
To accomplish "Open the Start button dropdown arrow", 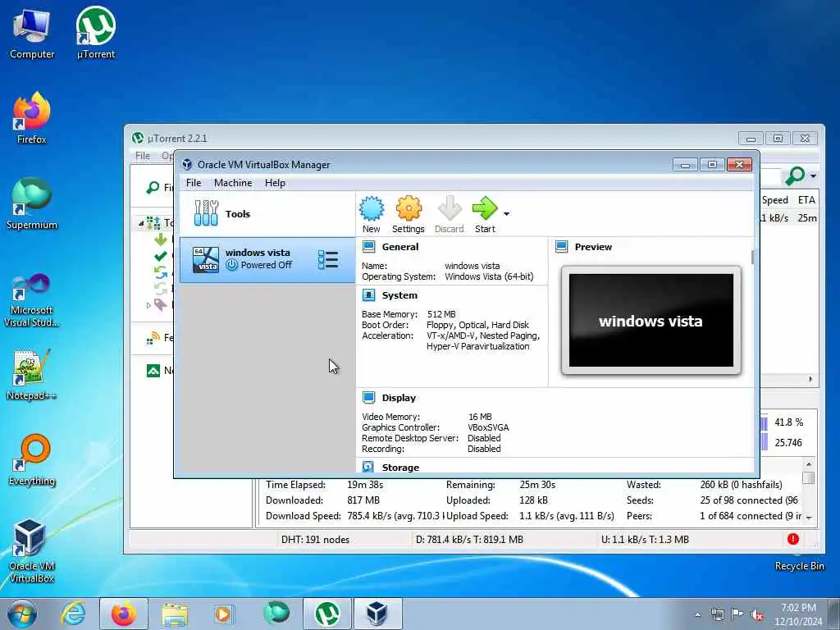I will click(506, 214).
